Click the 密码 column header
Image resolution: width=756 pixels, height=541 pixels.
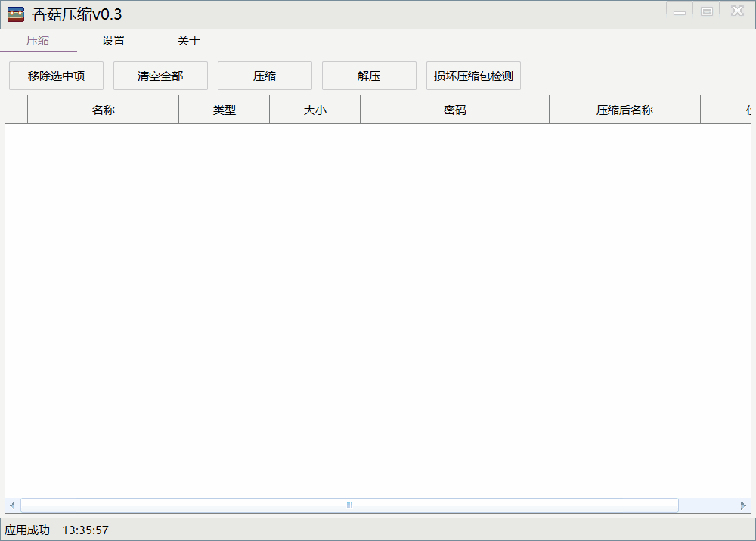point(454,109)
